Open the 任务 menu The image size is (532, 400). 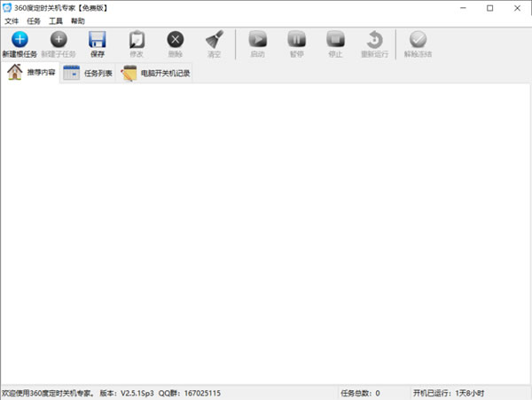pos(34,21)
